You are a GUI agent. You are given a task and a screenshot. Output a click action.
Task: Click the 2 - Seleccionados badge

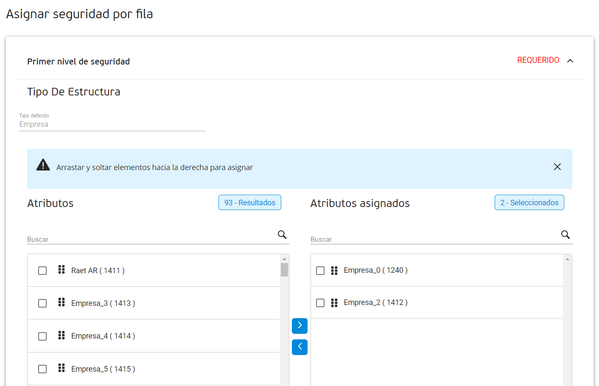(529, 203)
